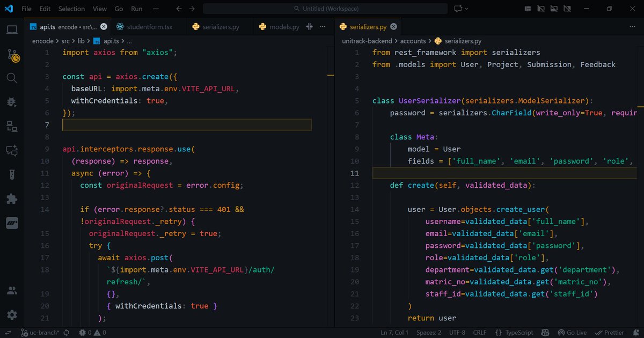Open the Explorer view in activity bar

(12, 30)
